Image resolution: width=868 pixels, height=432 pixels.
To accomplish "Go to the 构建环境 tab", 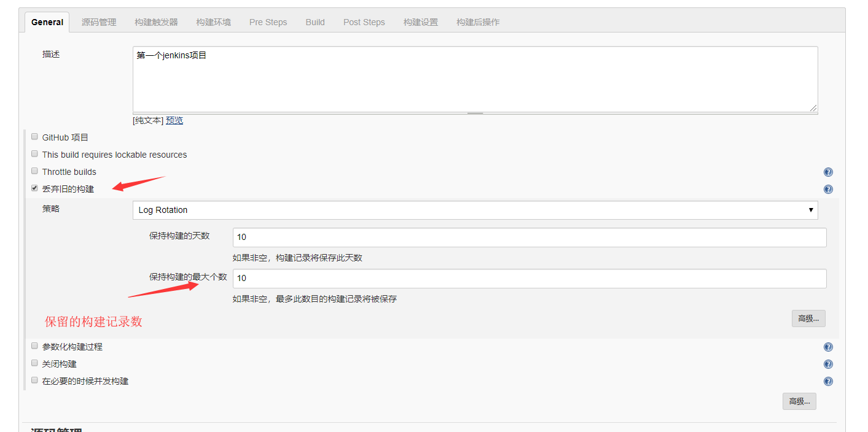I will (x=214, y=22).
